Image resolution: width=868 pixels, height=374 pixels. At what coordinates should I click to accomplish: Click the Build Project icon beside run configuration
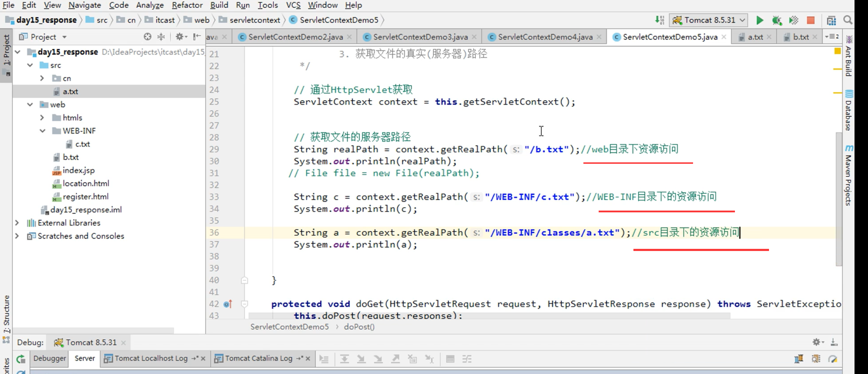click(659, 20)
